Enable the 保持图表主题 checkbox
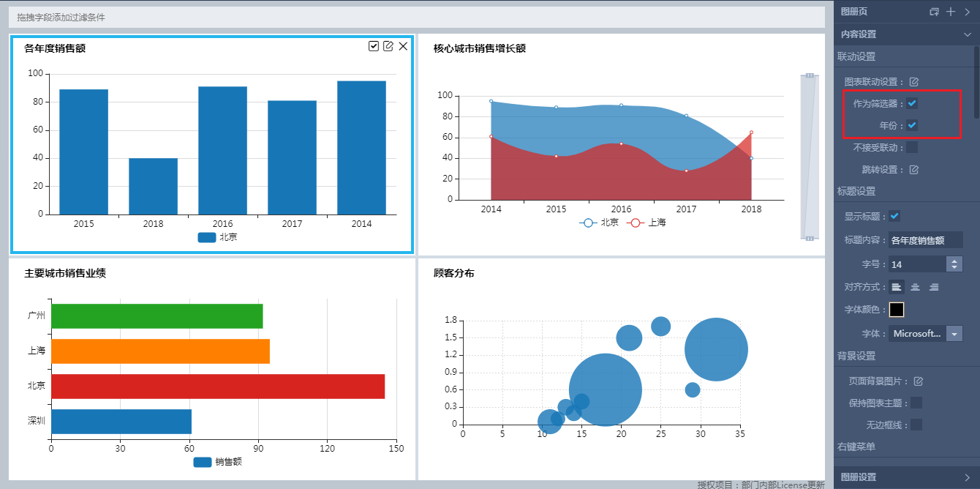Screen dimensions: 980x489 (916, 403)
